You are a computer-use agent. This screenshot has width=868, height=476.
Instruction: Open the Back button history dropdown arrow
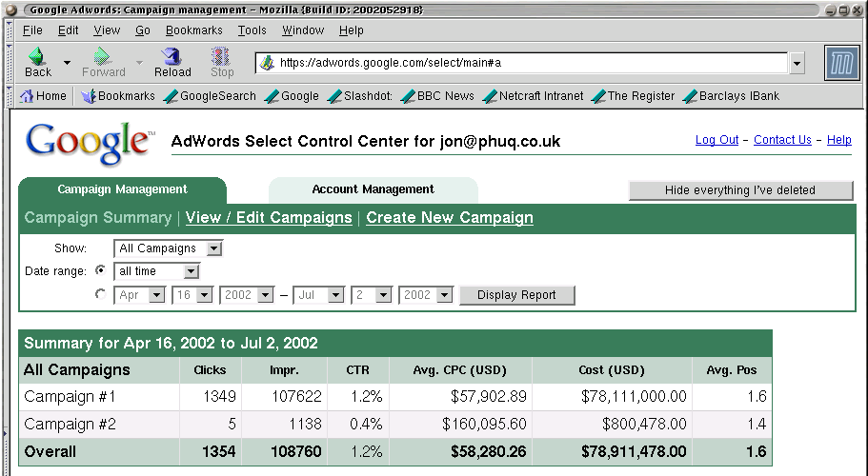(x=67, y=63)
